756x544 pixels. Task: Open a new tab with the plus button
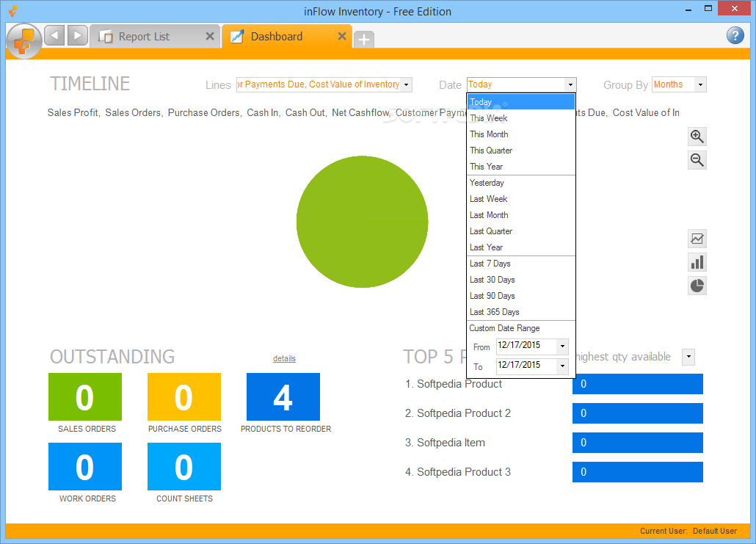(x=364, y=39)
